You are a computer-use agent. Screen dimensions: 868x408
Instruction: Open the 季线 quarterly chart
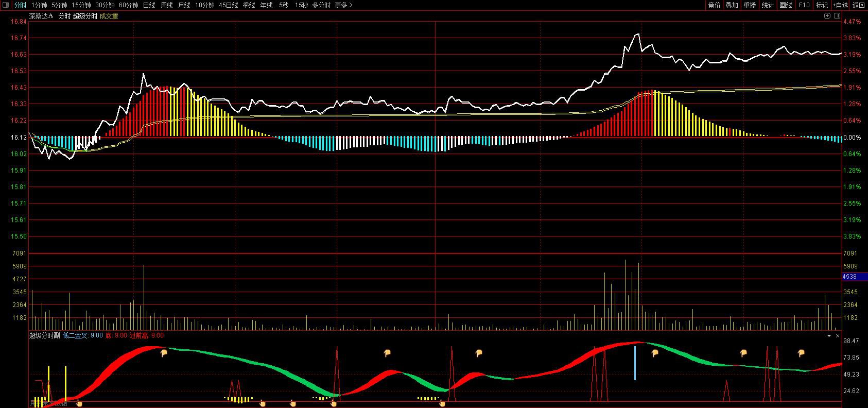tap(249, 5)
